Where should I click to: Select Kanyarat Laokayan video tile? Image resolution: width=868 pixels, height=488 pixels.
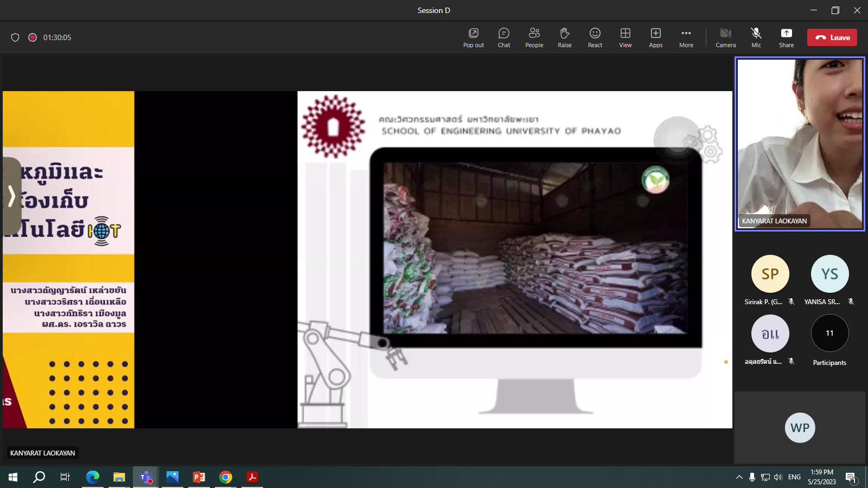click(800, 144)
